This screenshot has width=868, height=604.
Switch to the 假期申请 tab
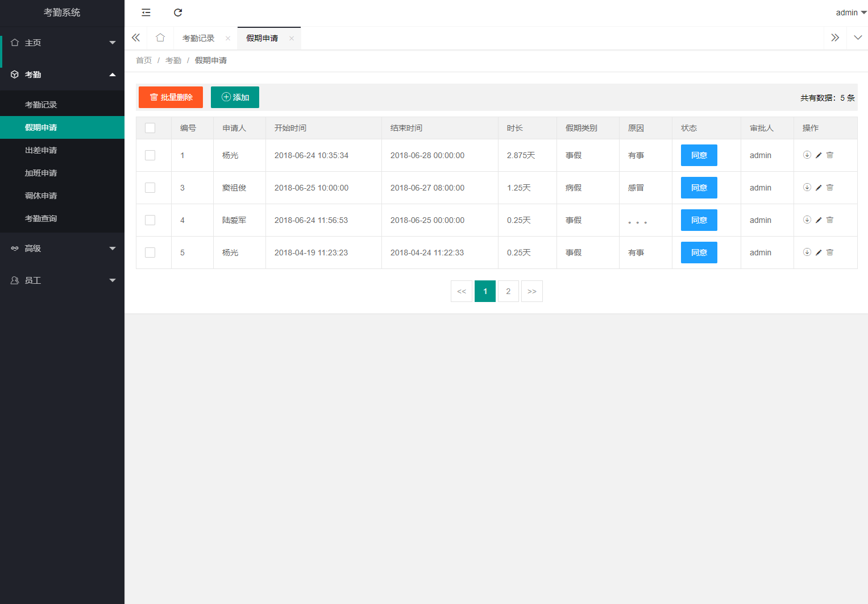click(262, 38)
